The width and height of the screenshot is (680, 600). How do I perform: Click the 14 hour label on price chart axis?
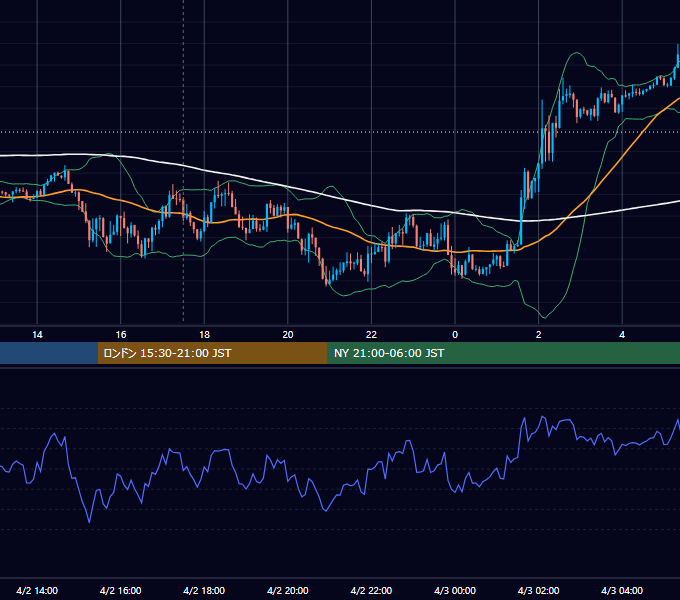[x=37, y=335]
